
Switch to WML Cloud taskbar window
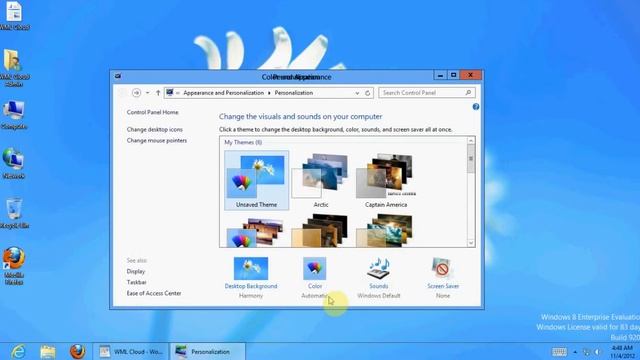[131, 351]
